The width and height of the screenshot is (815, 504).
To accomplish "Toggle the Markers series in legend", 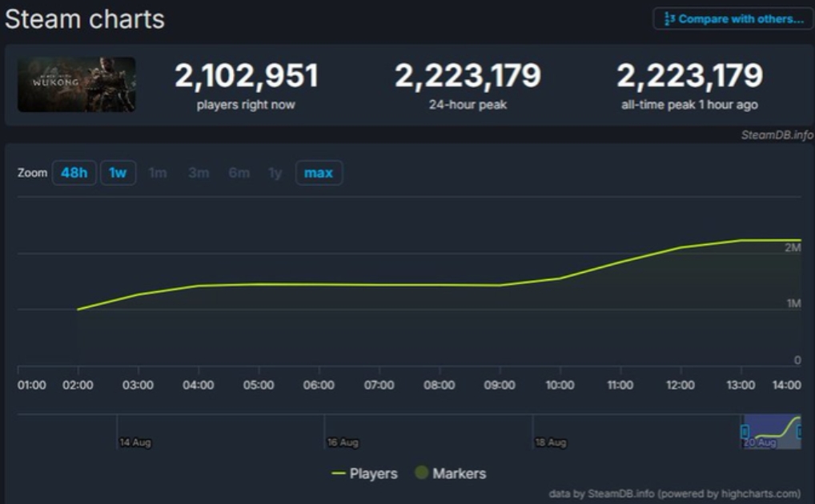I will 451,474.
